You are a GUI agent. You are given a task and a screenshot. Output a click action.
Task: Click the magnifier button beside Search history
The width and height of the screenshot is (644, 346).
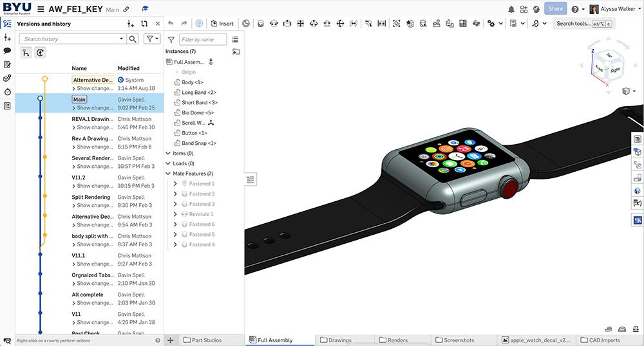(x=133, y=39)
